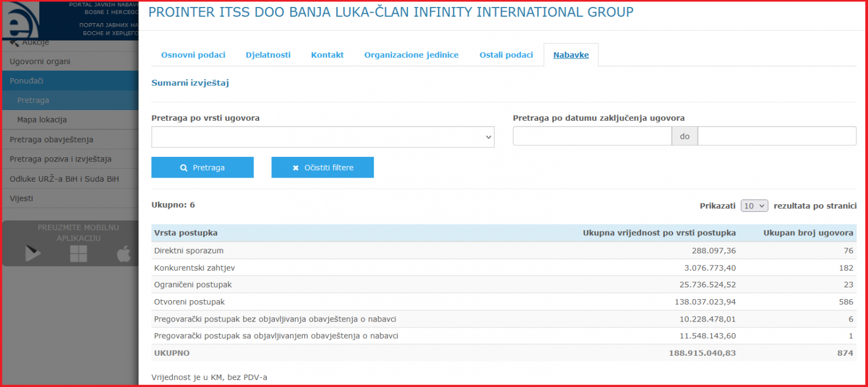Open the Kontakt tab

click(x=328, y=55)
